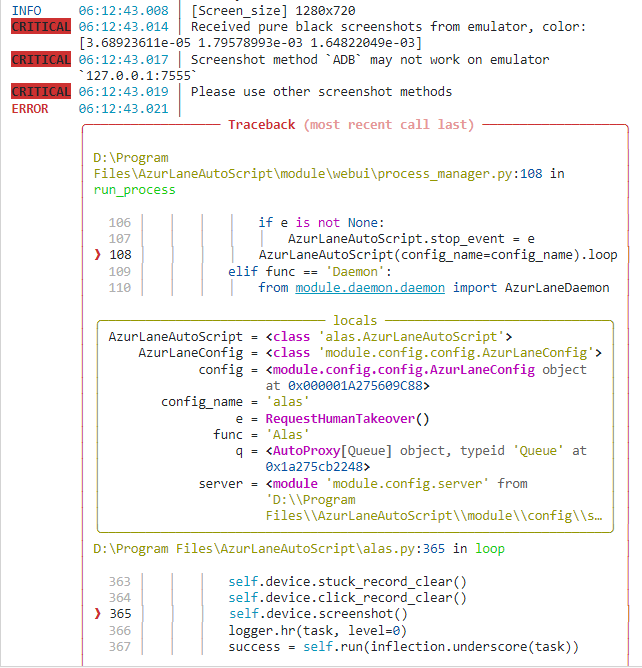The image size is (642, 668).
Task: Click 'logger.hr(task, level=0)' on line 366
Action: click(317, 631)
